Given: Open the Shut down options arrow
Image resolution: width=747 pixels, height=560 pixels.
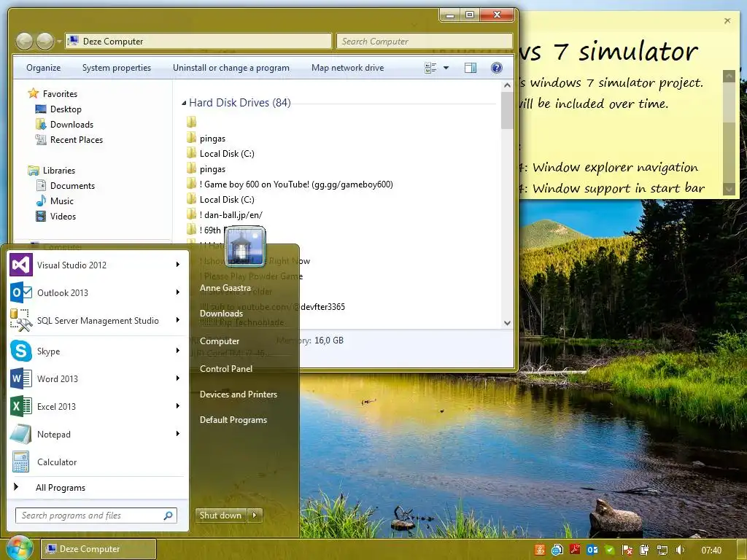Looking at the screenshot, I should tap(255, 515).
